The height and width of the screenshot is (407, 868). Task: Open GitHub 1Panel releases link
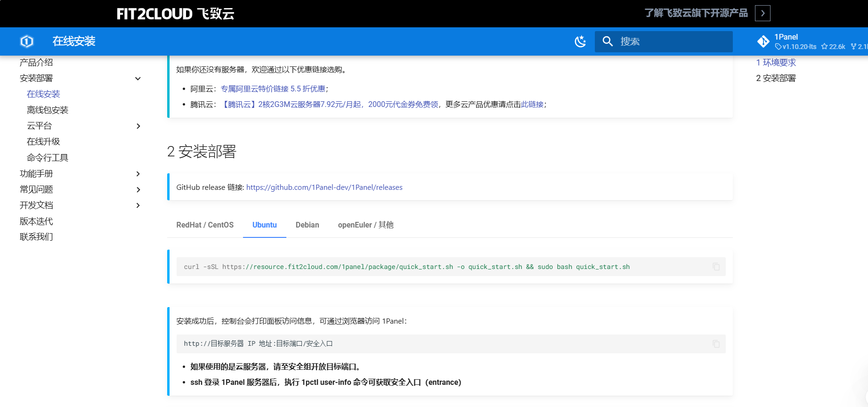[x=324, y=187]
